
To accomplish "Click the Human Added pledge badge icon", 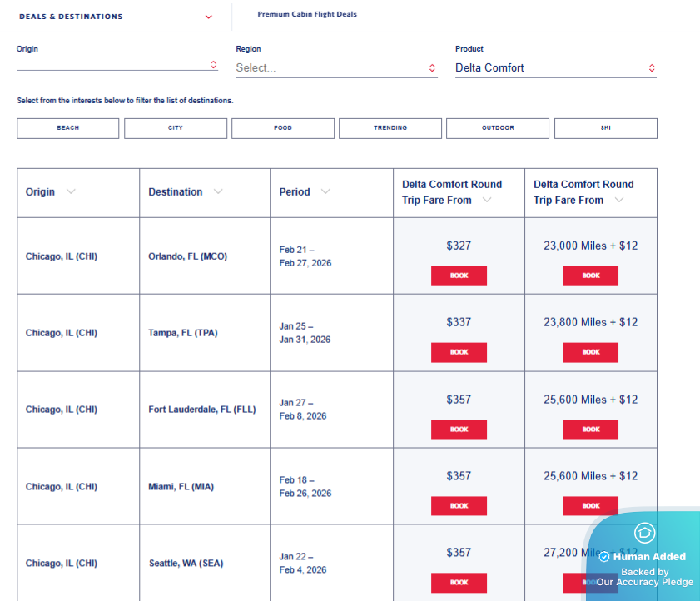I will coord(644,534).
